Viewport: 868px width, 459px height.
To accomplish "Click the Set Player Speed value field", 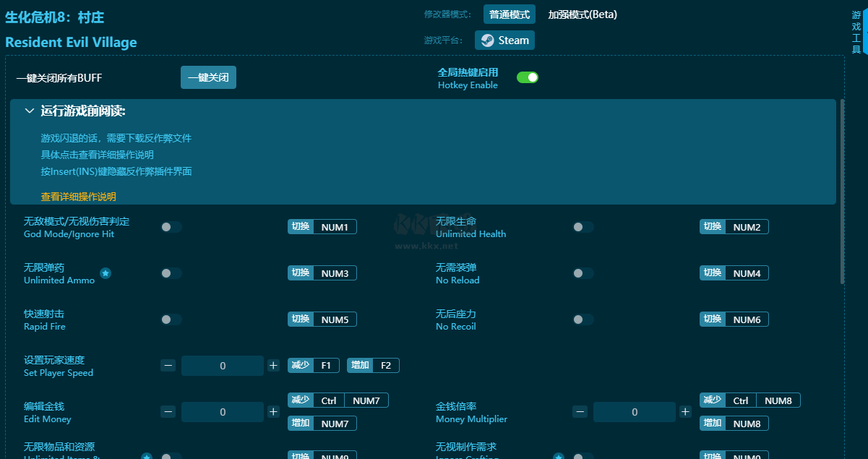I will tap(223, 366).
